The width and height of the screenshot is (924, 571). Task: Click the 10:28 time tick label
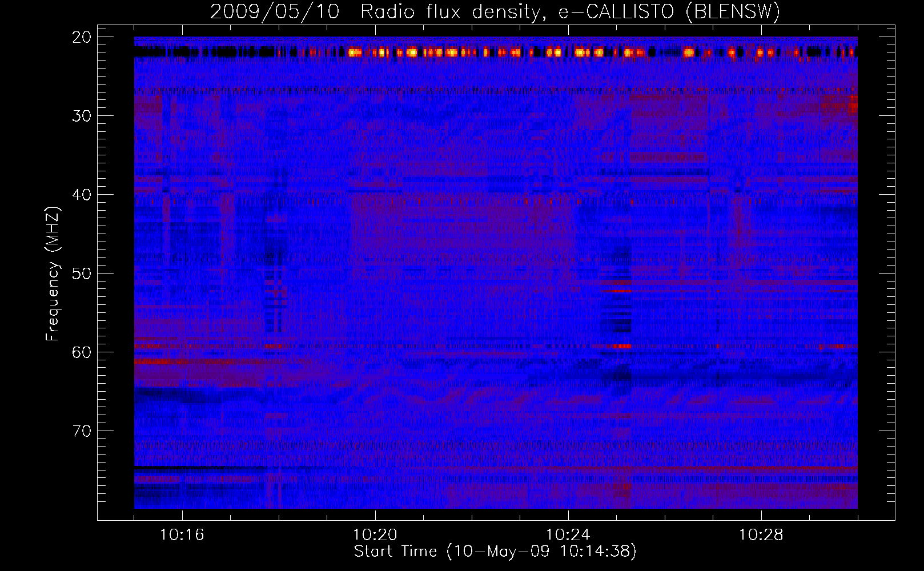coord(761,535)
